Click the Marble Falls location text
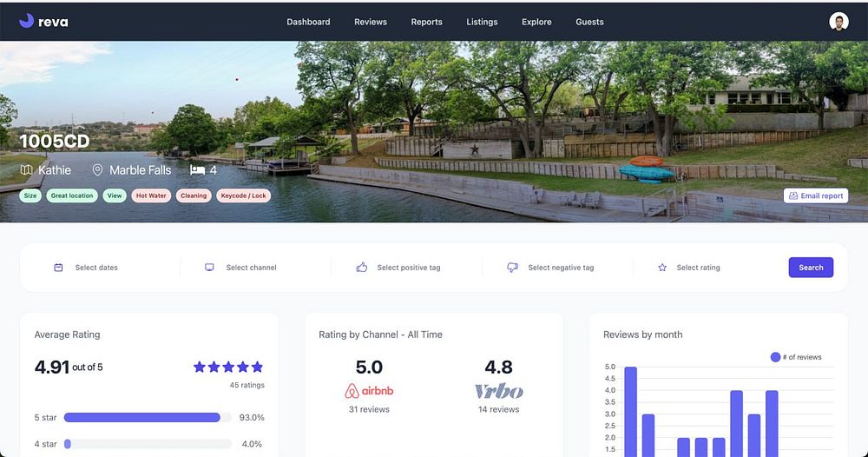 [140, 170]
